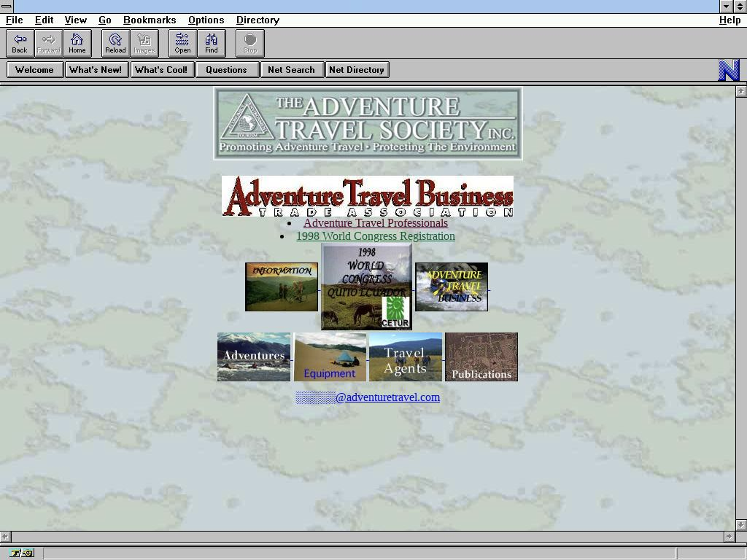Open Adventure Travel Professionals link
This screenshot has height=560, width=747.
pos(375,223)
